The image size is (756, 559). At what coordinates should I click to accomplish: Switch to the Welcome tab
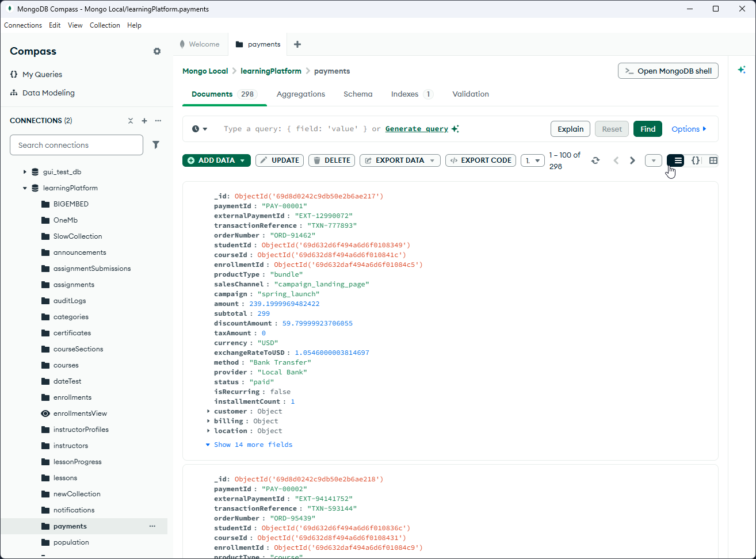200,44
